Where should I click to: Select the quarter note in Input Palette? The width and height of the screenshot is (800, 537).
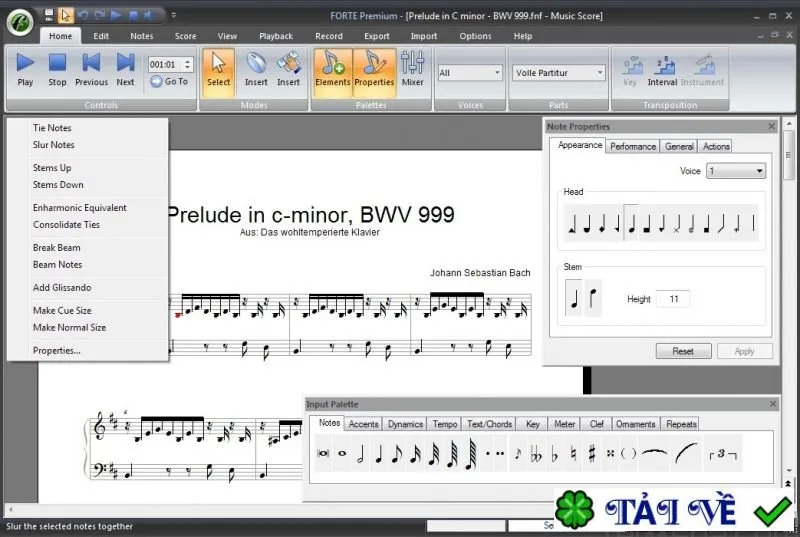[379, 453]
